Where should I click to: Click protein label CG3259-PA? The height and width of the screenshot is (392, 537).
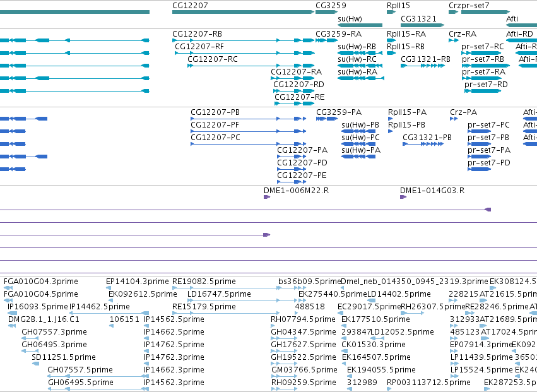339,112
